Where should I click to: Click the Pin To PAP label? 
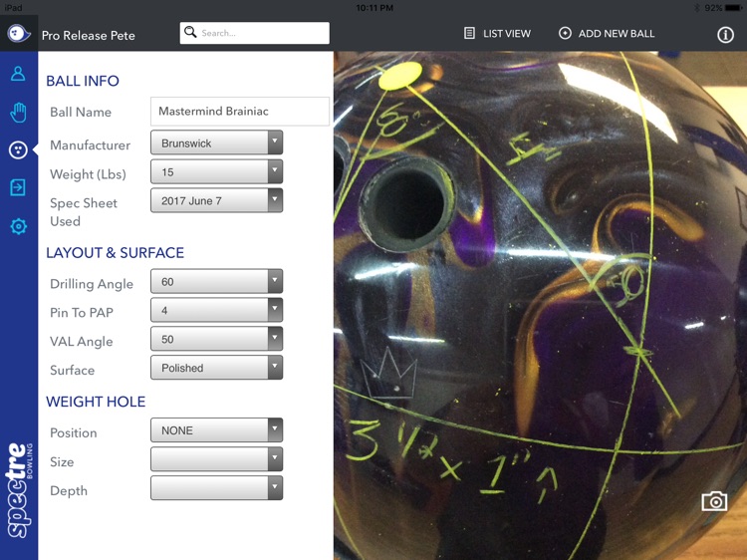pos(82,313)
